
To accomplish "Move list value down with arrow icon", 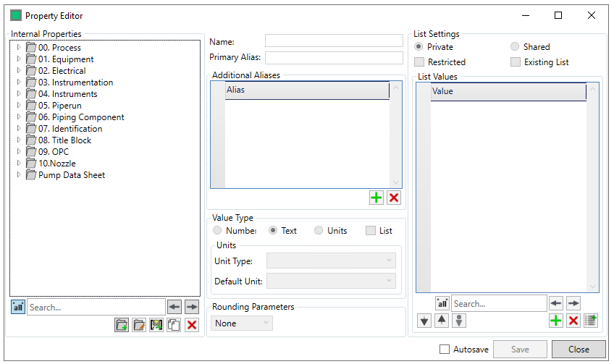I will [x=424, y=321].
